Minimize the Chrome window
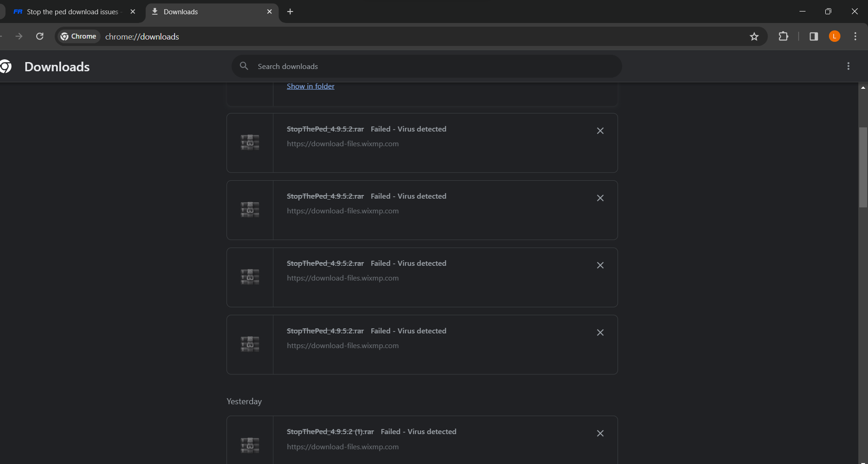Screen dimensions: 868x464 (x=802, y=11)
